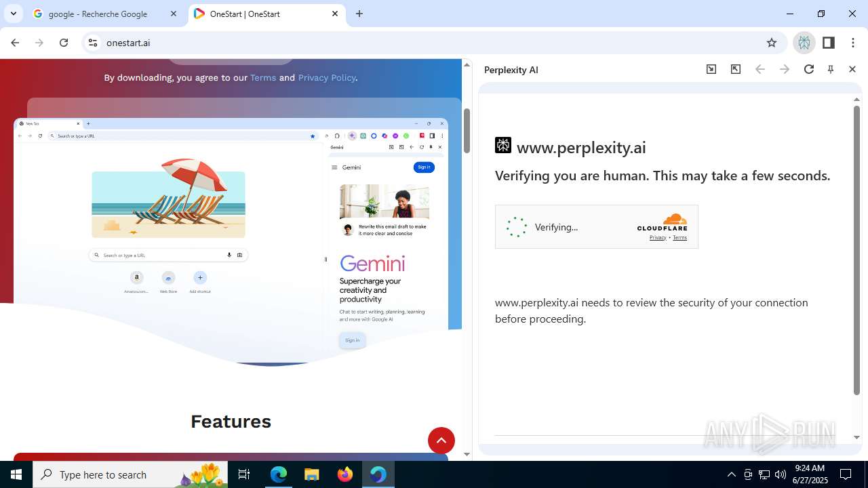This screenshot has height=488, width=868.
Task: Launch Microsoft Edge from the taskbar
Action: 279,474
